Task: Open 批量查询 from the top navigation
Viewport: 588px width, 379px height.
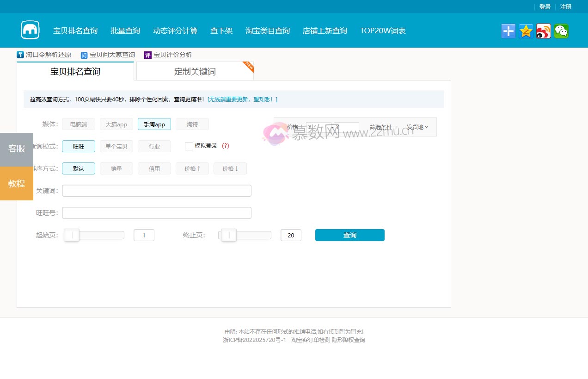Action: pos(125,30)
